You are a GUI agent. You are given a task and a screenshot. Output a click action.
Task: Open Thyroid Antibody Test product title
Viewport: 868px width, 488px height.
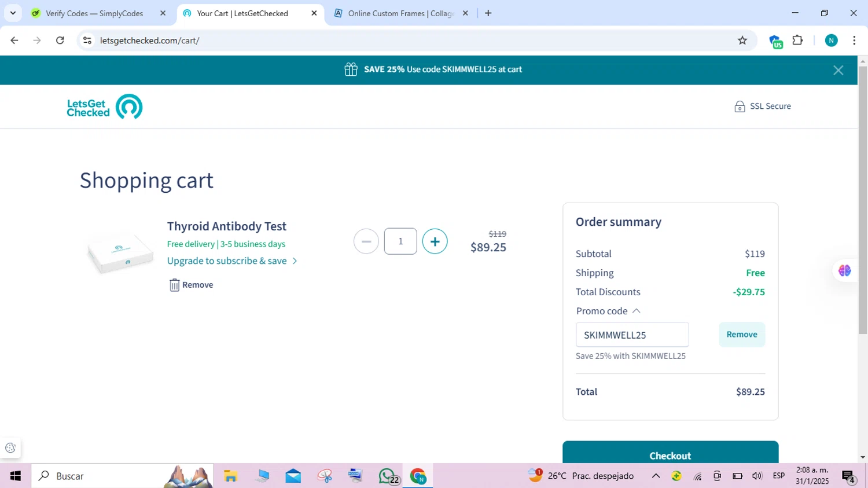tap(227, 226)
